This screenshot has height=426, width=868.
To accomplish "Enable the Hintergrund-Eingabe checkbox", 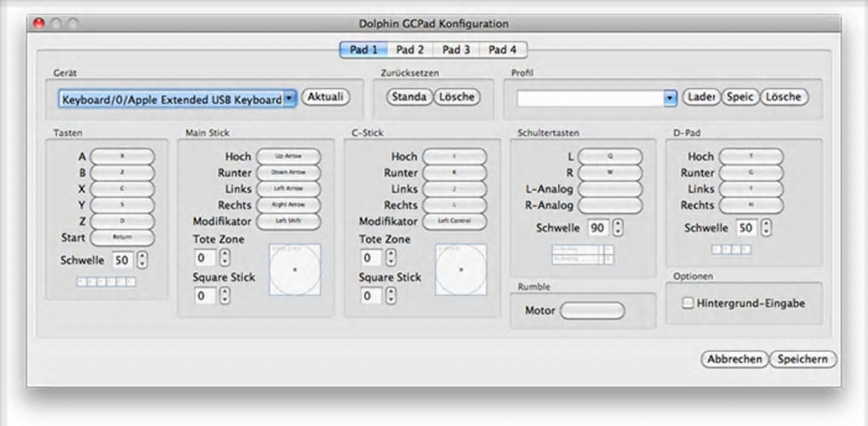I will 688,304.
